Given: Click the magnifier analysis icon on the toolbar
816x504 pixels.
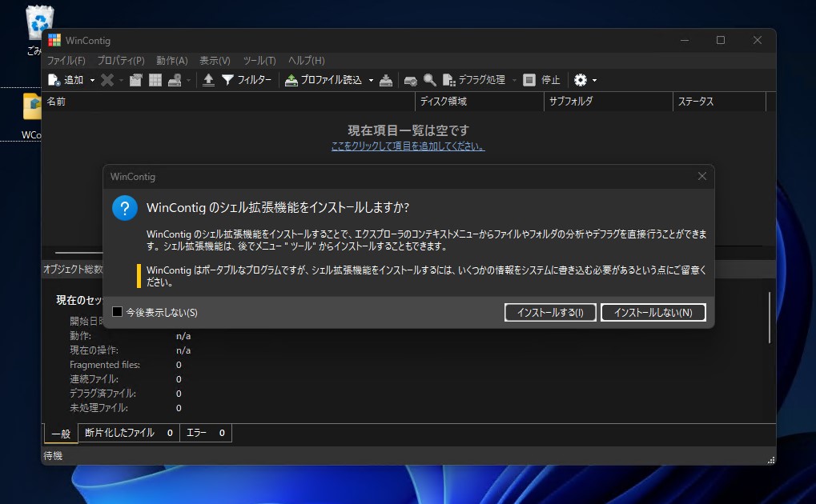Looking at the screenshot, I should pos(429,79).
